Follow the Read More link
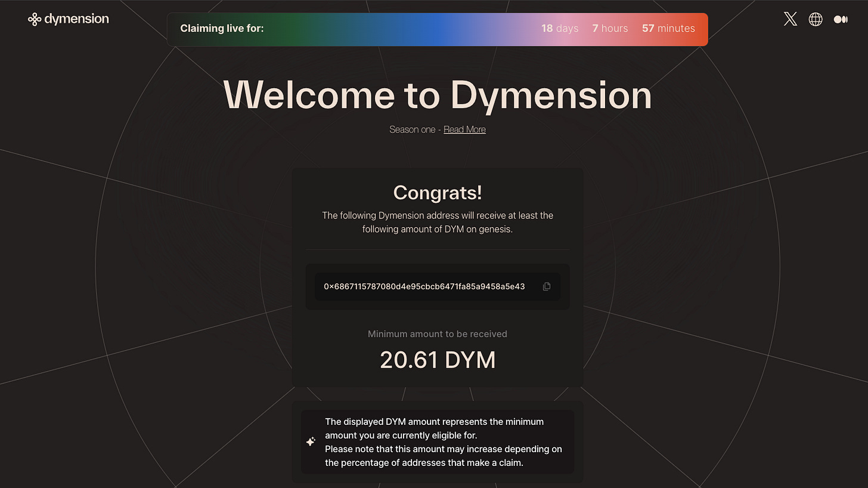Image resolution: width=868 pixels, height=488 pixels. (x=464, y=129)
